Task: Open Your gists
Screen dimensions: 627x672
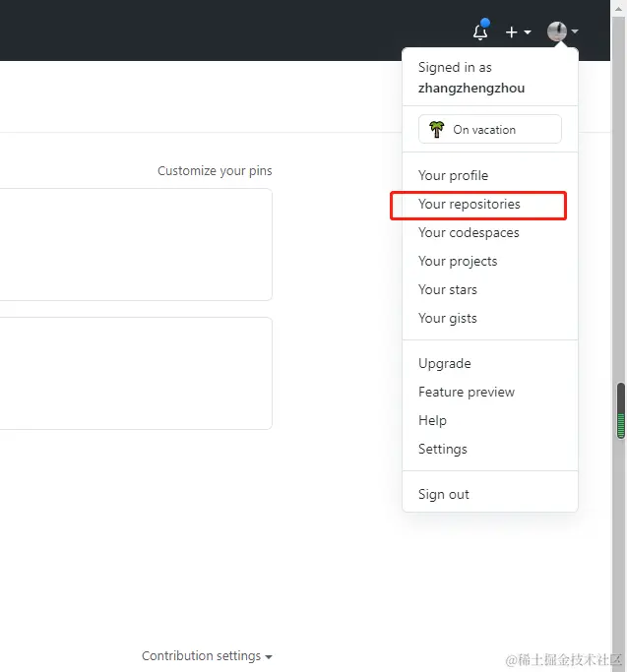Action: click(x=448, y=318)
